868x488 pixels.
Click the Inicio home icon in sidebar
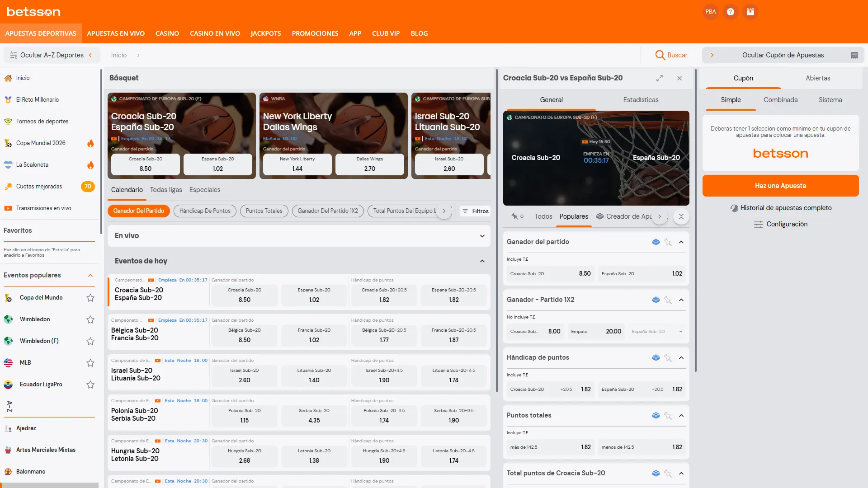(x=8, y=78)
